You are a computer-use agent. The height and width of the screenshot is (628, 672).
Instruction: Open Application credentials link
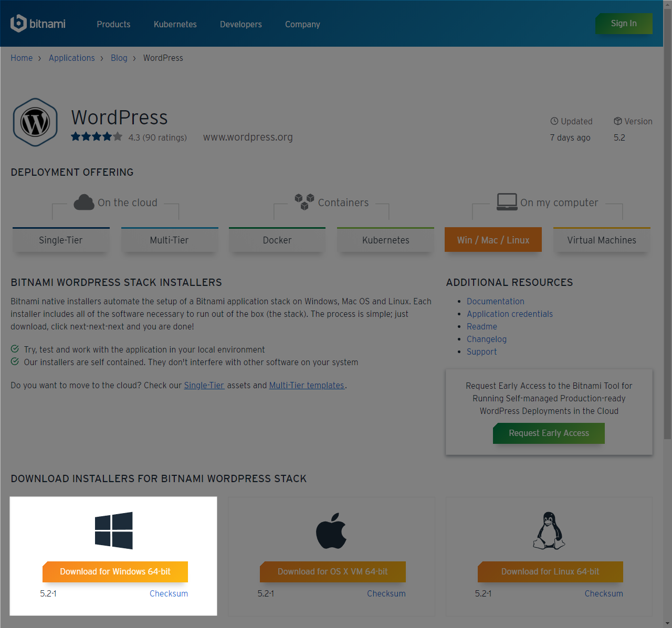tap(510, 314)
